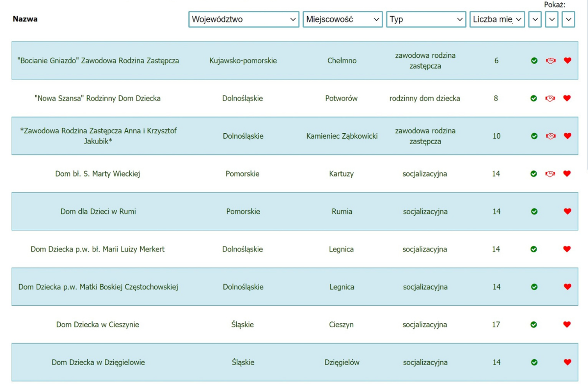Click heart icon in Matki Boskiej Częstochowskiej row
The width and height of the screenshot is (588, 392).
(x=567, y=287)
